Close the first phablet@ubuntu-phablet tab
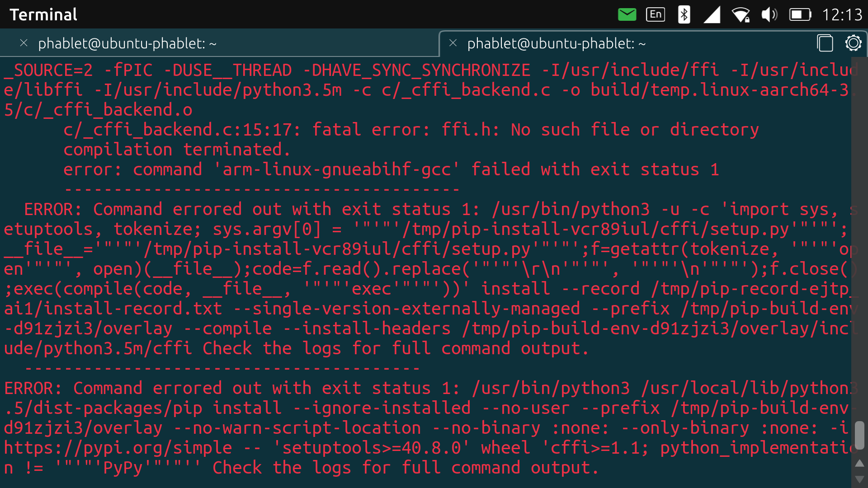 tap(24, 43)
